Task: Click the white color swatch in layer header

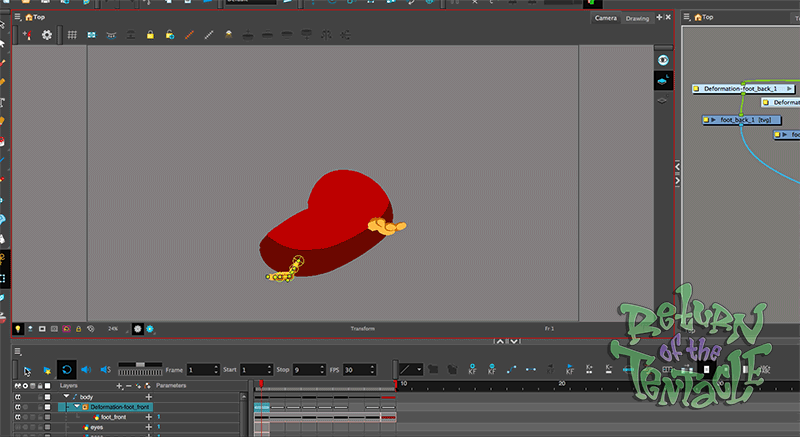Action: pos(47,385)
